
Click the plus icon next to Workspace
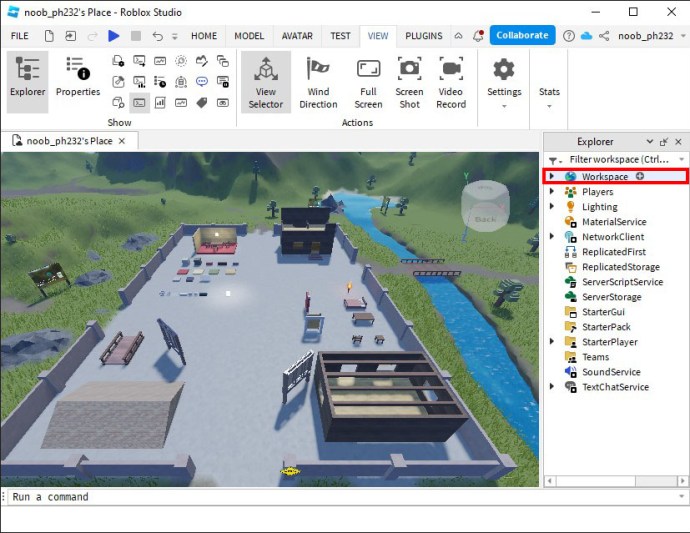click(x=640, y=177)
